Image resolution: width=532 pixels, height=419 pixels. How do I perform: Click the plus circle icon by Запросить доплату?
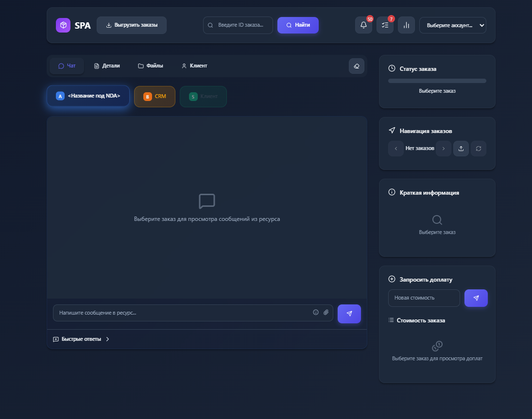[392, 279]
